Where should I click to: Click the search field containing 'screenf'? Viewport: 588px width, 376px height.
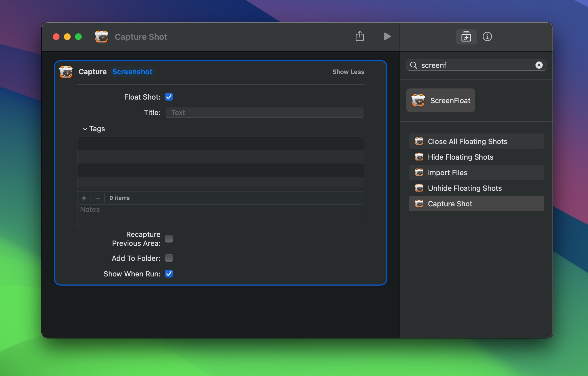point(476,65)
